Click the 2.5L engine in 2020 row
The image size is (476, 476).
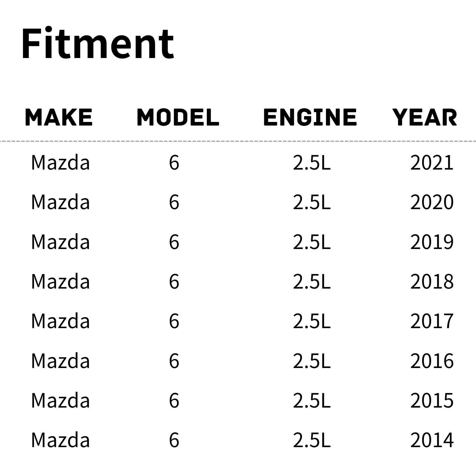click(x=311, y=202)
